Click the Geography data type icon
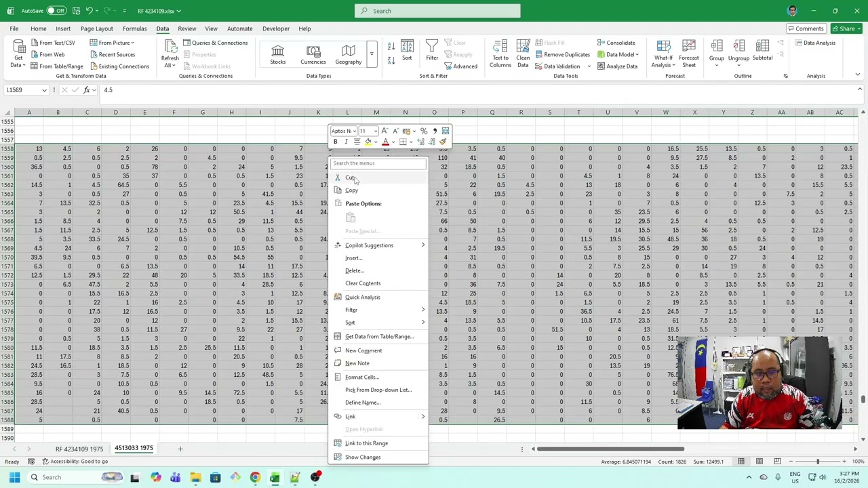The image size is (868, 488). [348, 55]
